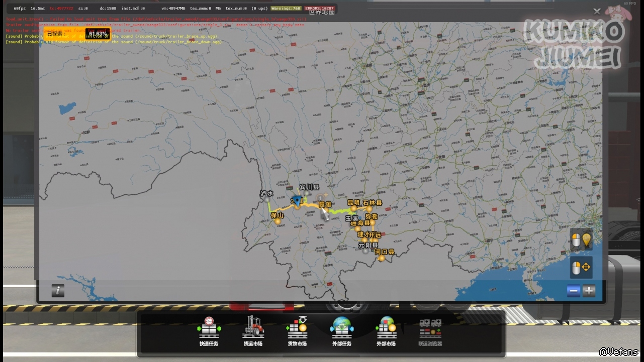Select the 通海县 city marker

click(358, 229)
